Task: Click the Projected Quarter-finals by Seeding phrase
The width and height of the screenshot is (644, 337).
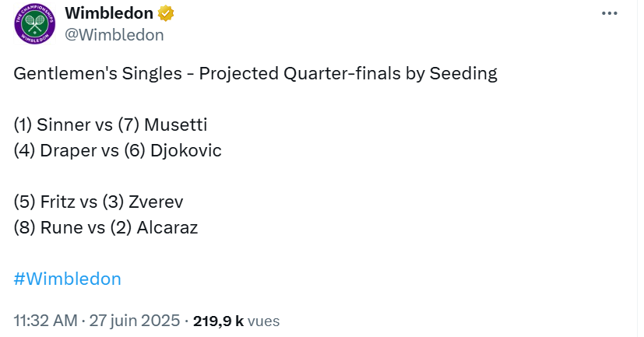Action: 348,74
